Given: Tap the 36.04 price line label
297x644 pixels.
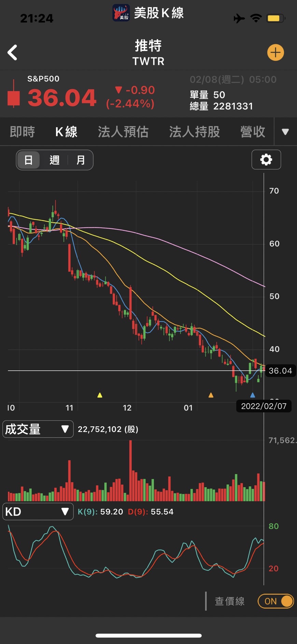Looking at the screenshot, I should click(x=280, y=371).
